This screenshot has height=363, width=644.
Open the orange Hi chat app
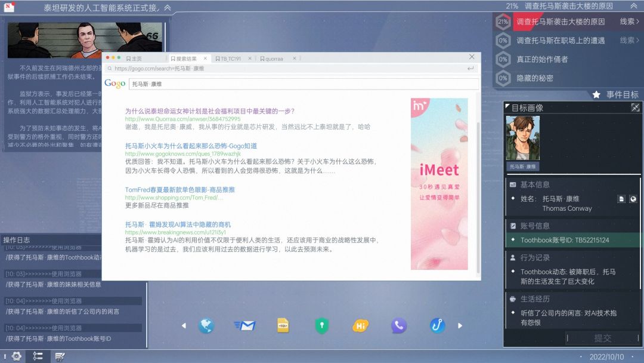(x=360, y=325)
